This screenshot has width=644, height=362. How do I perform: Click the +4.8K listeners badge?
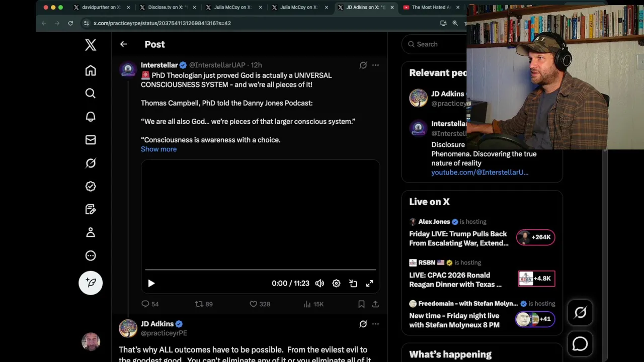point(536,279)
